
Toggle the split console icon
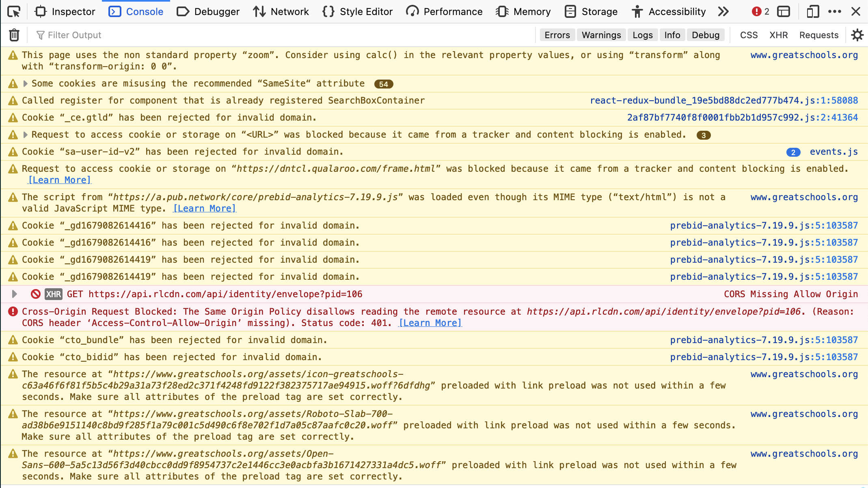[x=784, y=12]
